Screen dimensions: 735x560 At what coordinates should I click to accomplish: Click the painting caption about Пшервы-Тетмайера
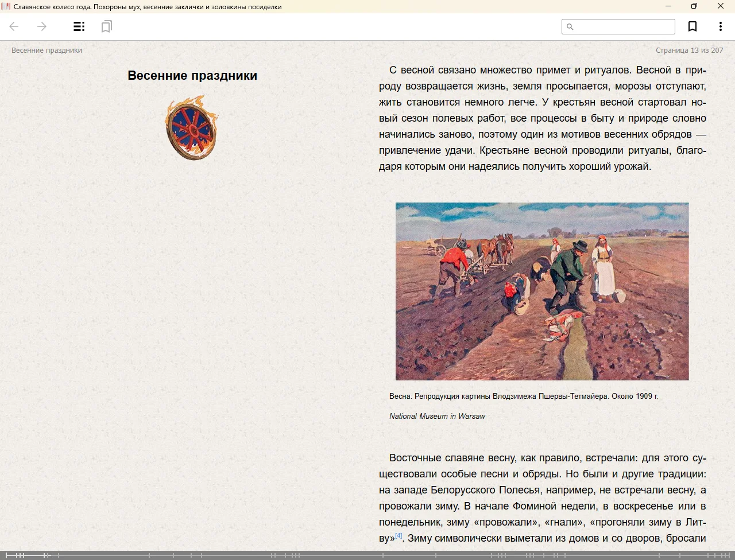click(x=523, y=396)
